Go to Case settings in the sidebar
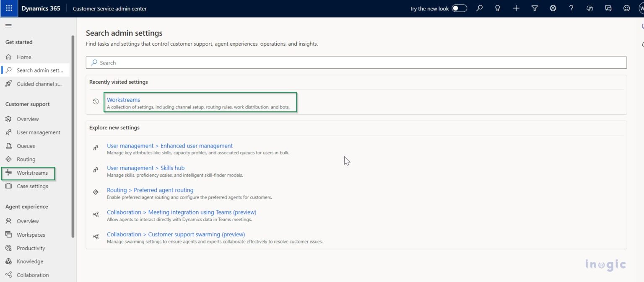 pos(32,186)
